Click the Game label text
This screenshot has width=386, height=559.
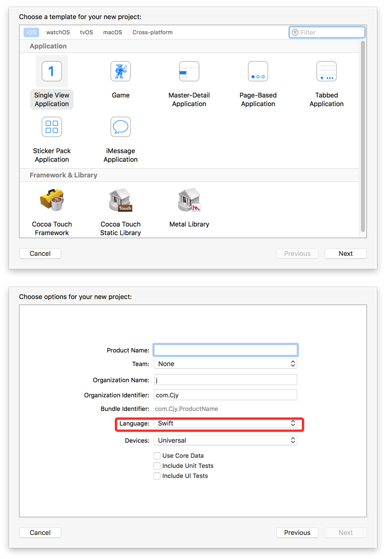click(x=120, y=95)
